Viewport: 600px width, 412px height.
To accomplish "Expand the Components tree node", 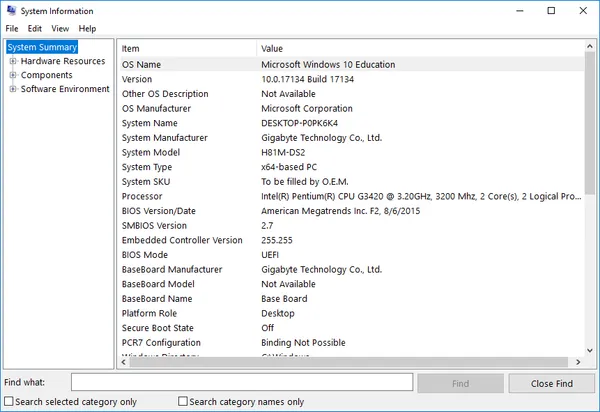I will click(x=13, y=75).
